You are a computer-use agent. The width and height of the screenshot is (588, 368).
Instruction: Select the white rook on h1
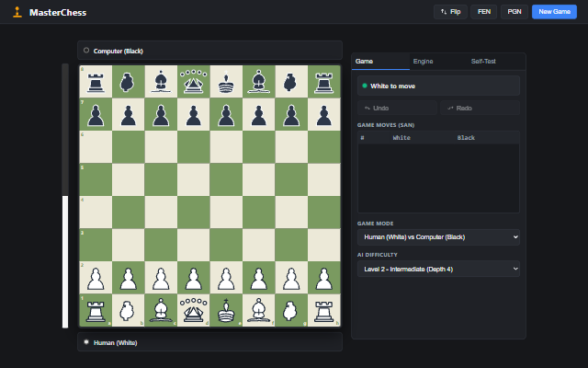click(324, 310)
